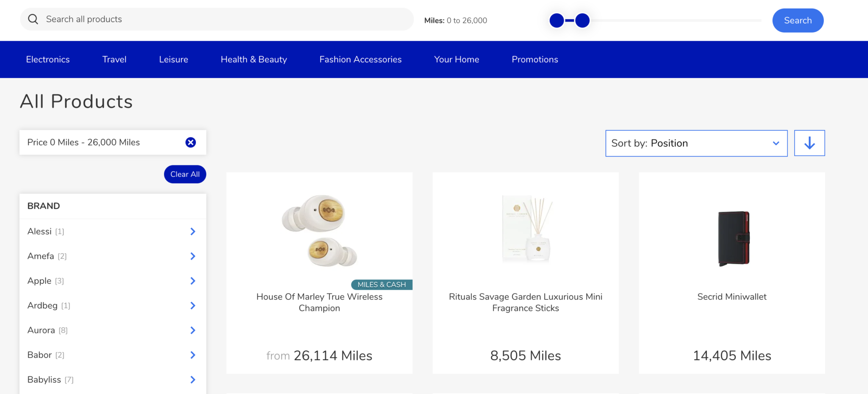Open the Secrid Miniwallet product image
868x394 pixels.
[734, 238]
